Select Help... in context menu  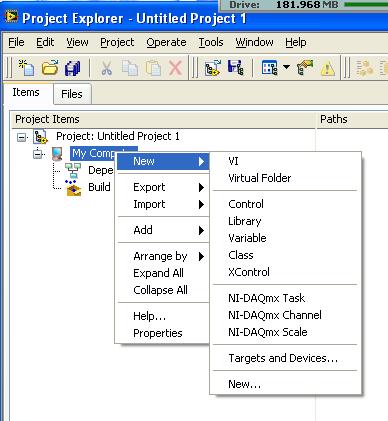coord(163,316)
